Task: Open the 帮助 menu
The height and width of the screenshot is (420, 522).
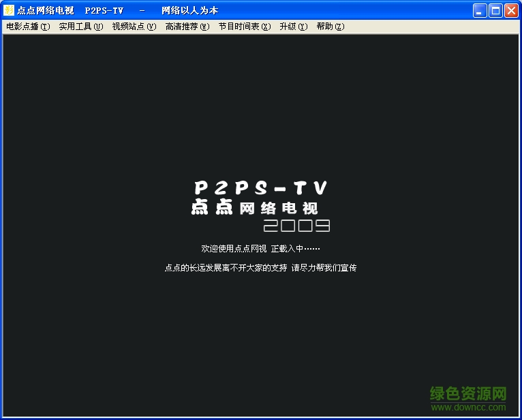Action: pyautogui.click(x=331, y=27)
